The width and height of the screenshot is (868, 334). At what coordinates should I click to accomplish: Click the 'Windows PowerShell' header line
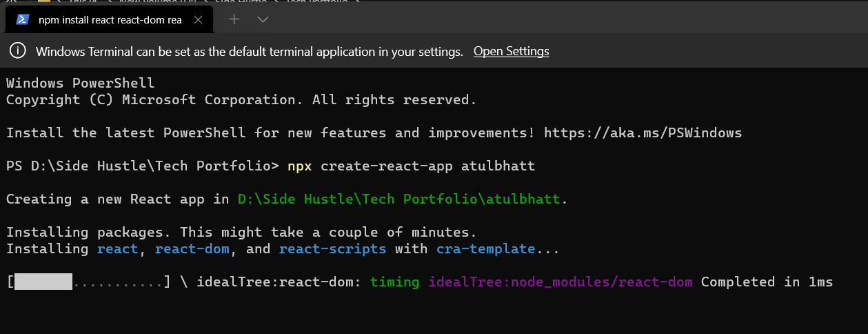(81, 83)
